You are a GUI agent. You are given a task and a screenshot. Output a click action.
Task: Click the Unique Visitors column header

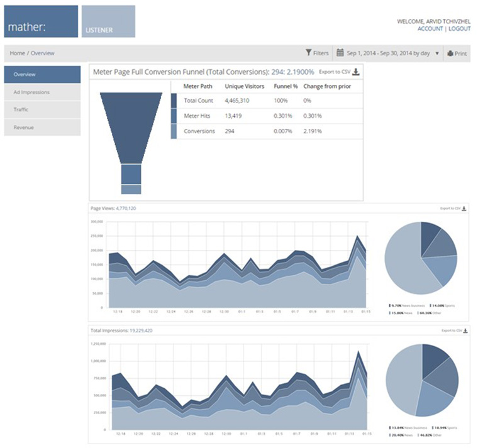pyautogui.click(x=245, y=86)
